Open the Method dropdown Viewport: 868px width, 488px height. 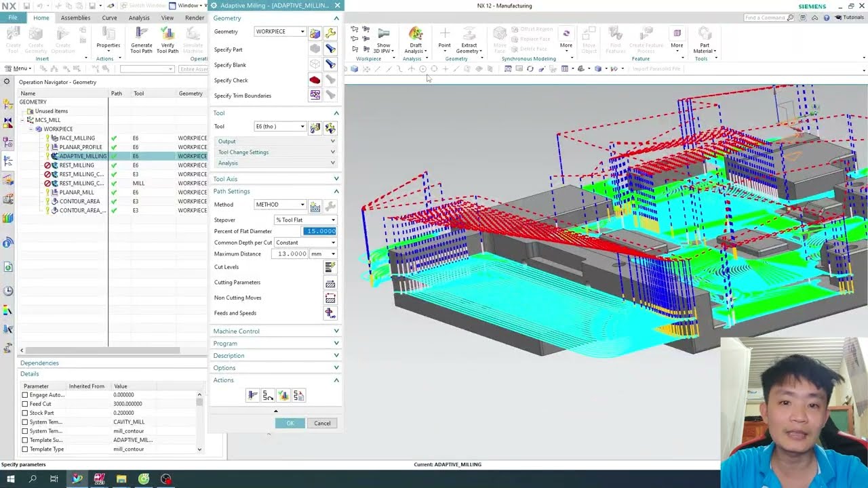[280, 205]
